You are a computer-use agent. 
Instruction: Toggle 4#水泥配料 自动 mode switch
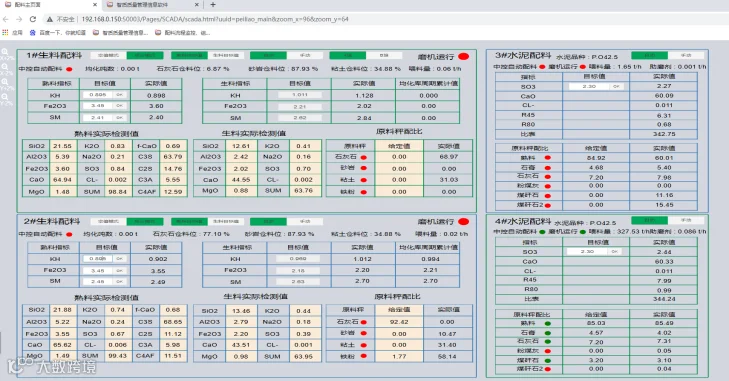(649, 220)
